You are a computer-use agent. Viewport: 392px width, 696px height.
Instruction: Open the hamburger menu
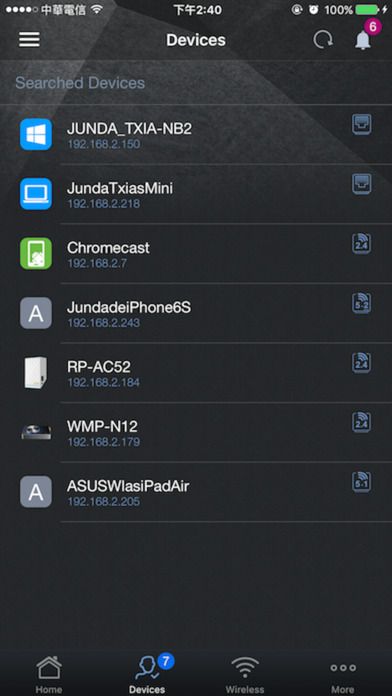pyautogui.click(x=29, y=40)
